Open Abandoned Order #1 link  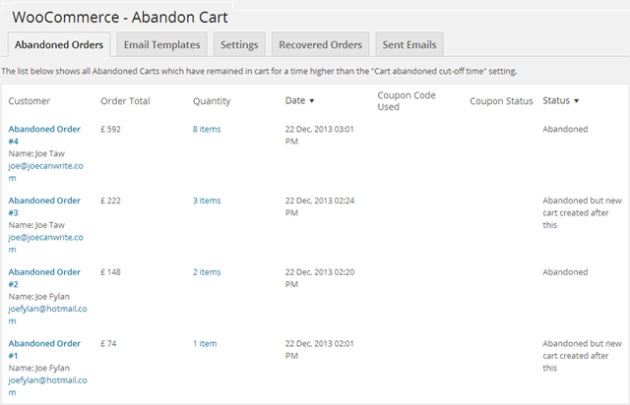44,350
